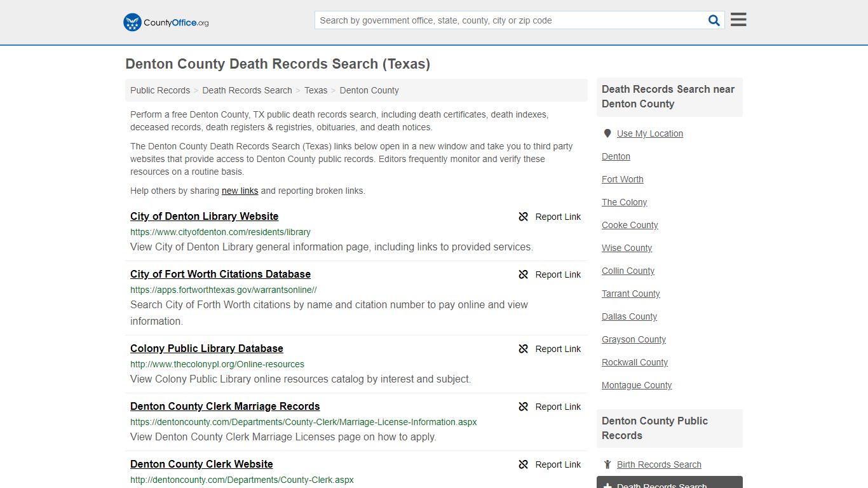868x488 pixels.
Task: Open Birth Records Search sidebar link
Action: point(659,464)
